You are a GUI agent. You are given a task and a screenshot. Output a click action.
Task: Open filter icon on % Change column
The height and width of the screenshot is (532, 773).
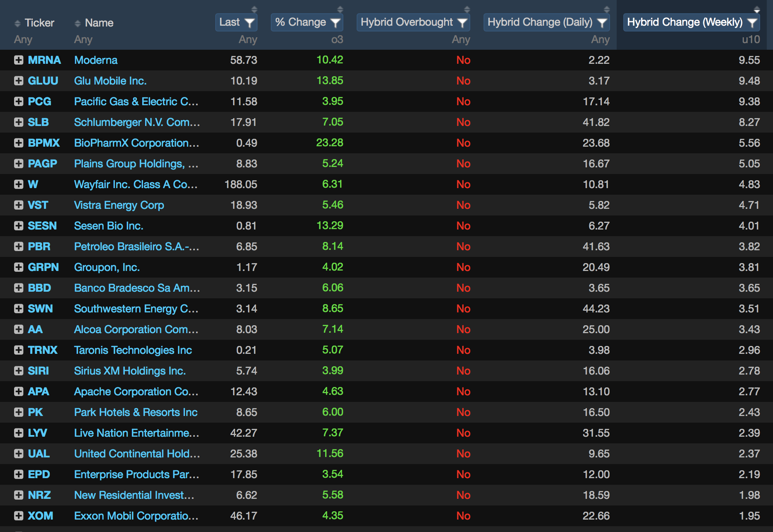pos(335,22)
